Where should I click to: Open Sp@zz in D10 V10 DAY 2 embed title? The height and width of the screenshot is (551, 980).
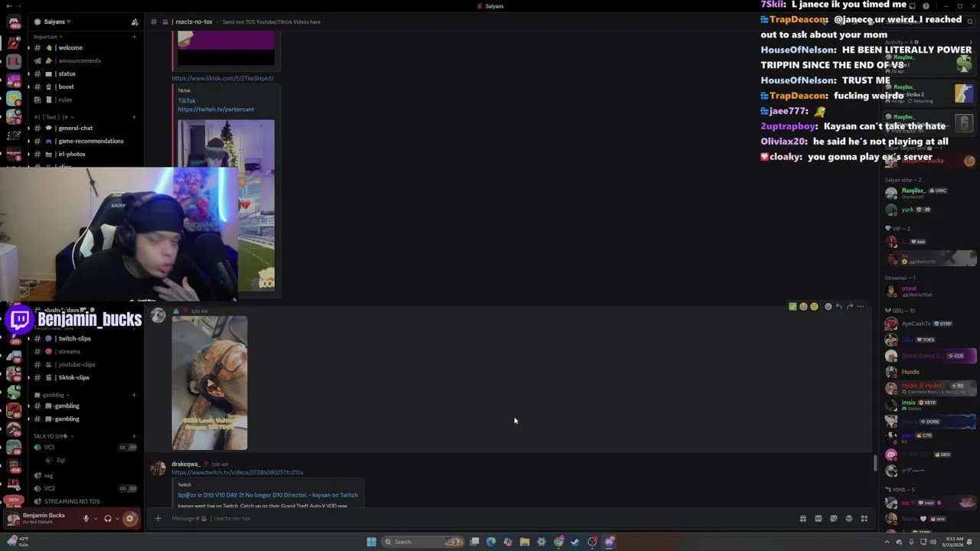pyautogui.click(x=267, y=495)
